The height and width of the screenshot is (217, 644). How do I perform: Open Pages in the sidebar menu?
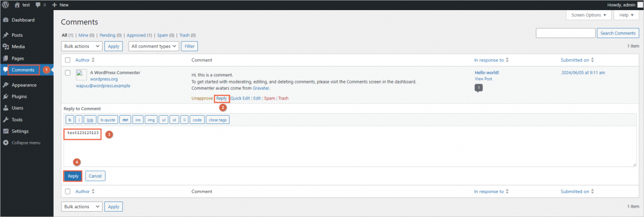click(x=18, y=58)
